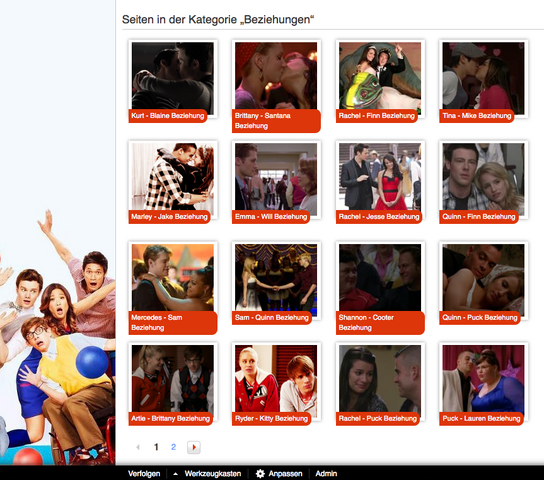
Task: Click the 'Mercedes - Sam Beziehung' label
Action: [x=173, y=323]
